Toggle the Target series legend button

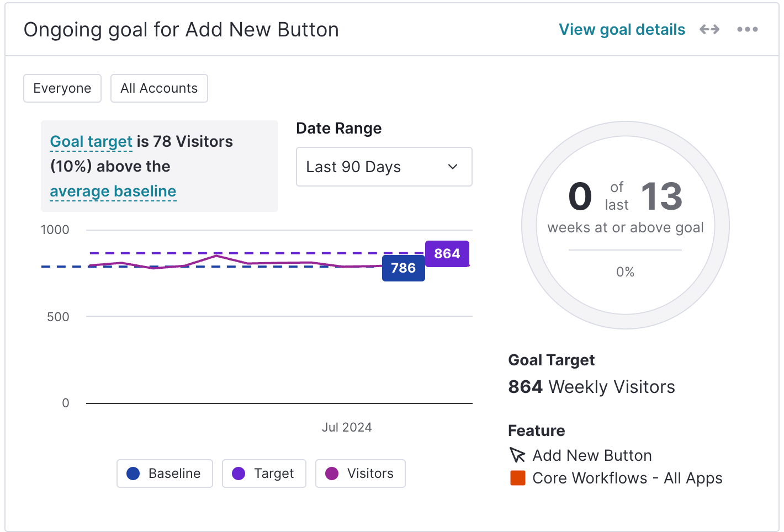(264, 474)
